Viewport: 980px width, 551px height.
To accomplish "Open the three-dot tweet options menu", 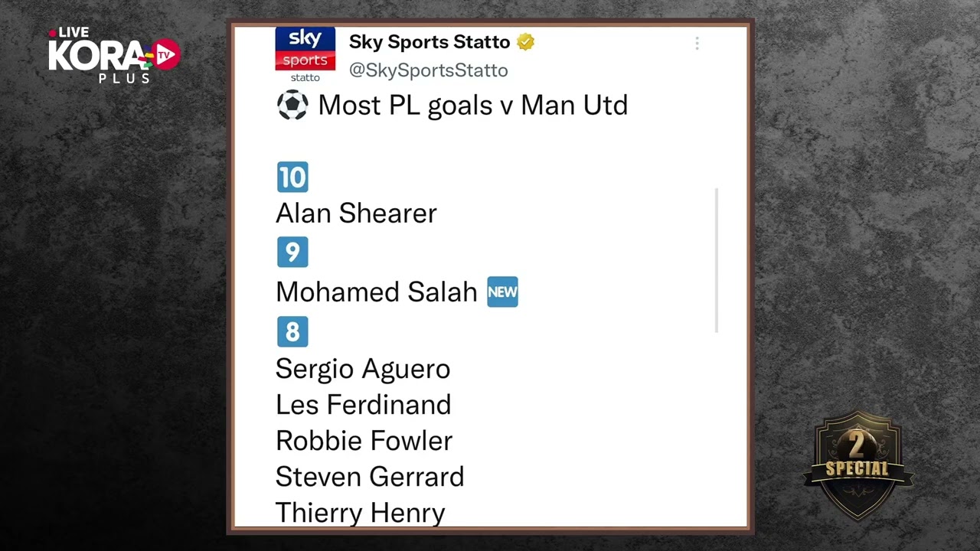I will [x=697, y=44].
